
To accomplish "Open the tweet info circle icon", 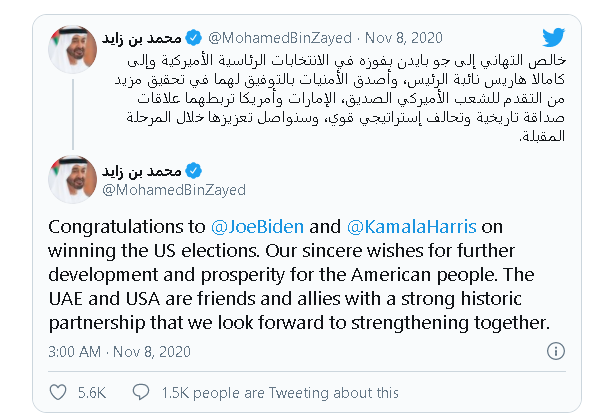I will [556, 351].
